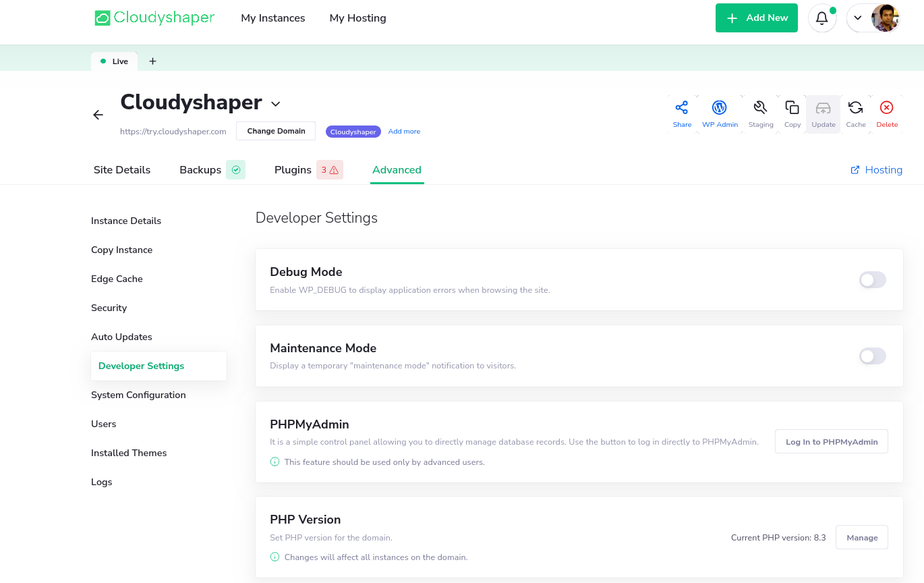Screen dimensions: 924x583
Task: Open the Staging tool
Action: 761,113
